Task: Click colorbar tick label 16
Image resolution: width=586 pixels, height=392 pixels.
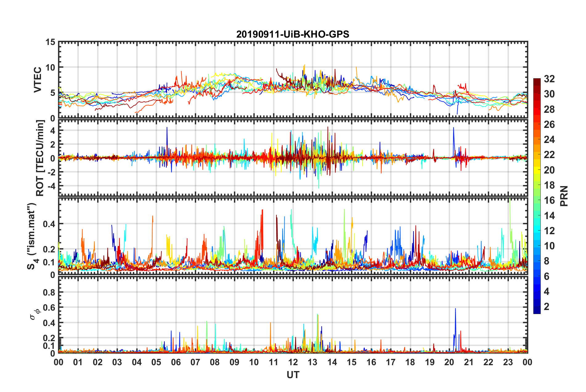Action: click(549, 200)
